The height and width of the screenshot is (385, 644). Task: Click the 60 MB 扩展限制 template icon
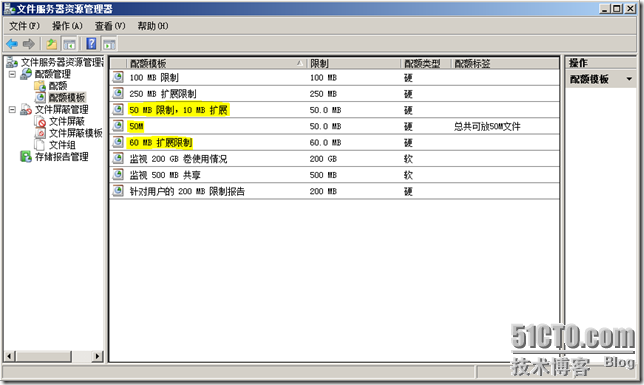click(x=118, y=142)
